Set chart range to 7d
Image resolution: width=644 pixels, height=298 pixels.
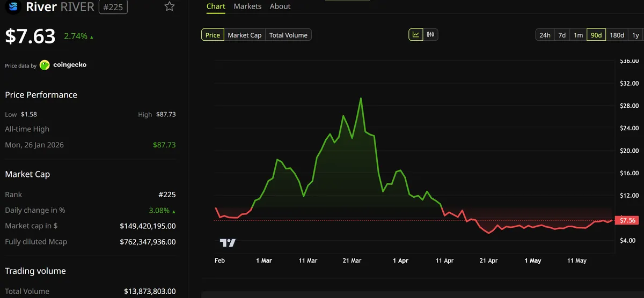[x=562, y=35]
